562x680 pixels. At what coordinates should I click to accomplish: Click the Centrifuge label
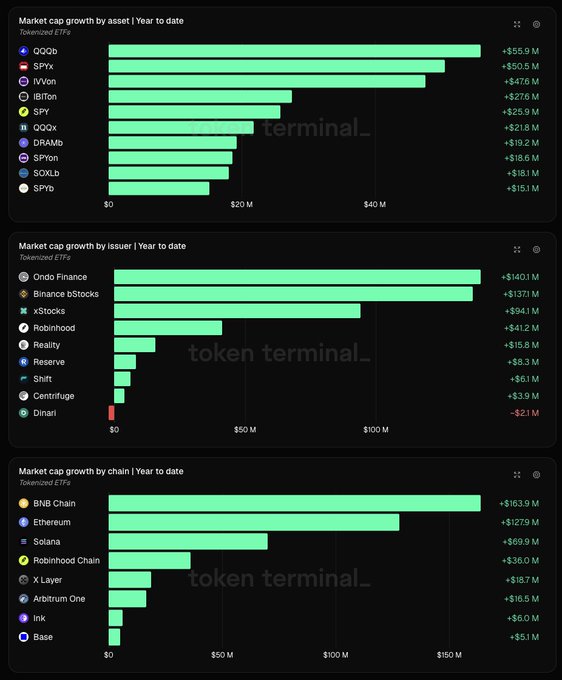click(54, 396)
